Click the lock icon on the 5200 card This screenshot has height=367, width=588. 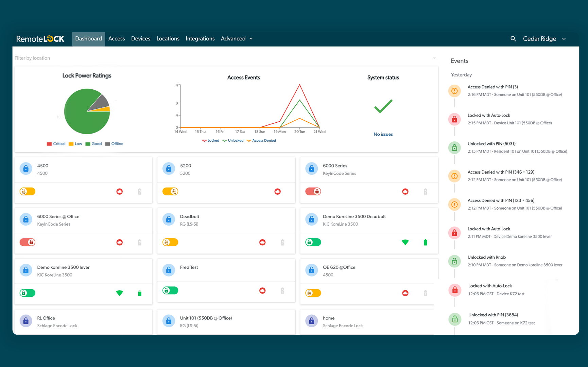coord(169,169)
